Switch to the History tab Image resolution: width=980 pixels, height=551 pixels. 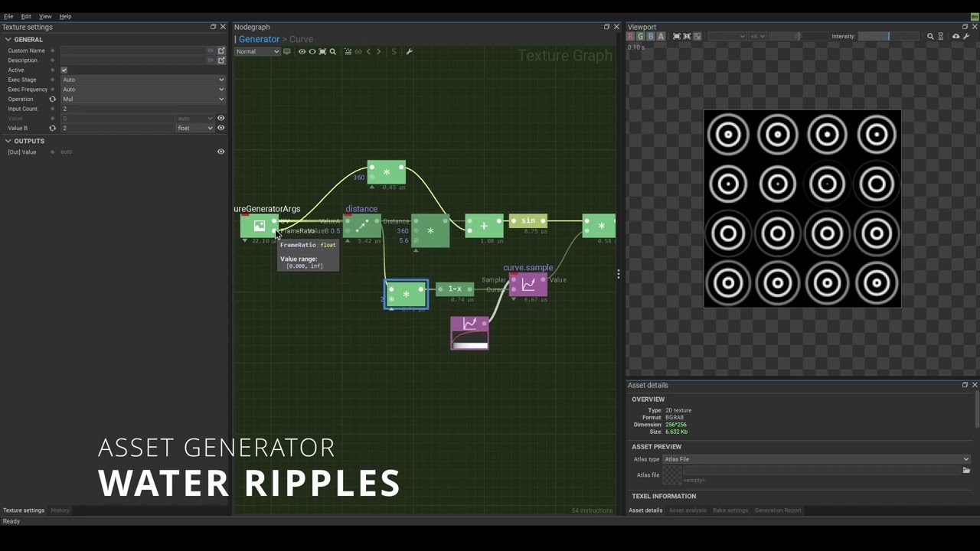[x=60, y=510]
